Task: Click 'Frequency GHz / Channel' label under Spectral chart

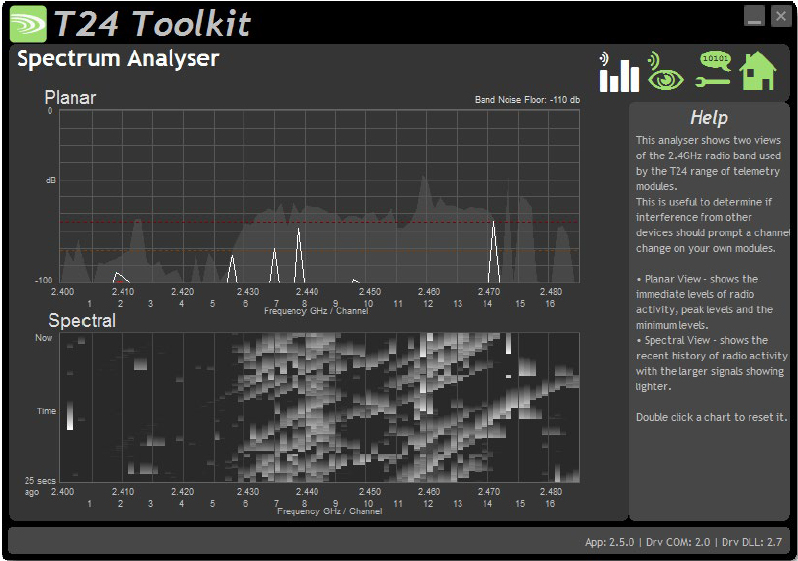Action: (329, 511)
